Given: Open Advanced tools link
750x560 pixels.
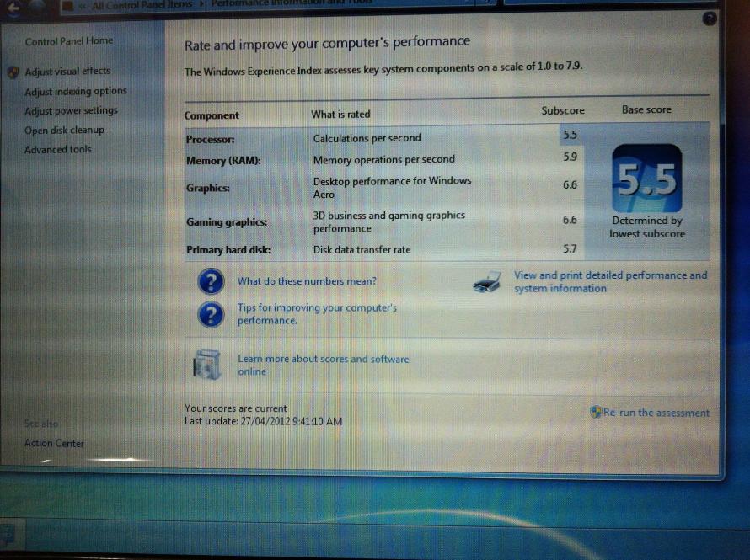Looking at the screenshot, I should tap(57, 149).
